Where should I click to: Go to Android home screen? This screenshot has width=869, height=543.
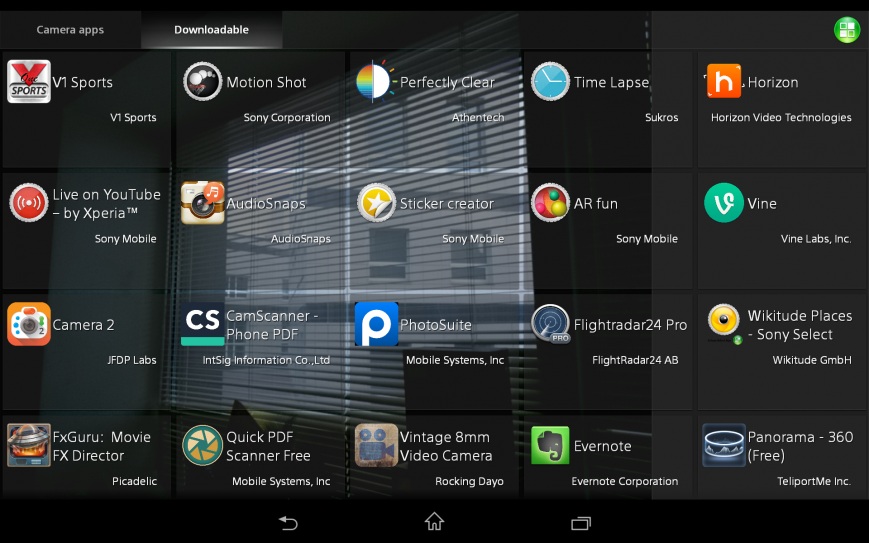pyautogui.click(x=434, y=521)
